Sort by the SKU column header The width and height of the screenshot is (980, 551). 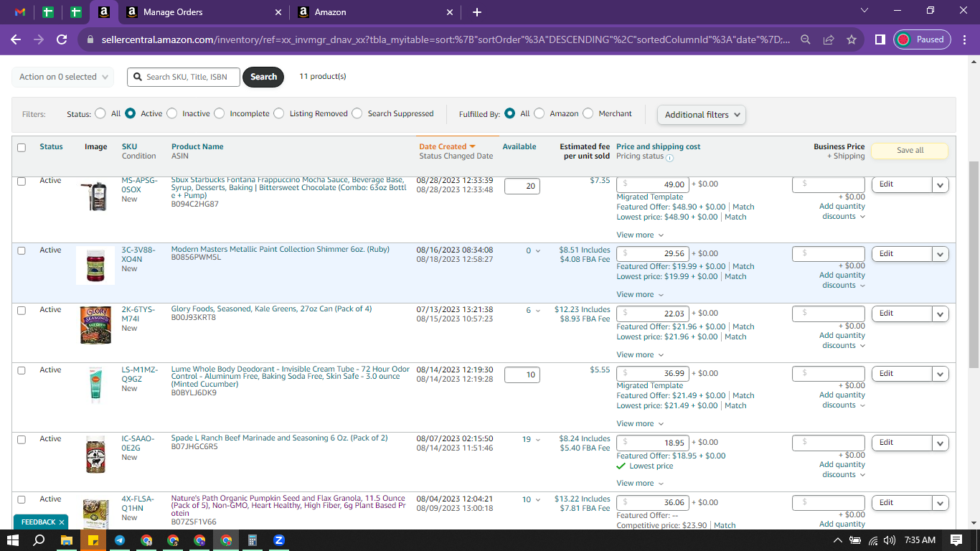(129, 146)
